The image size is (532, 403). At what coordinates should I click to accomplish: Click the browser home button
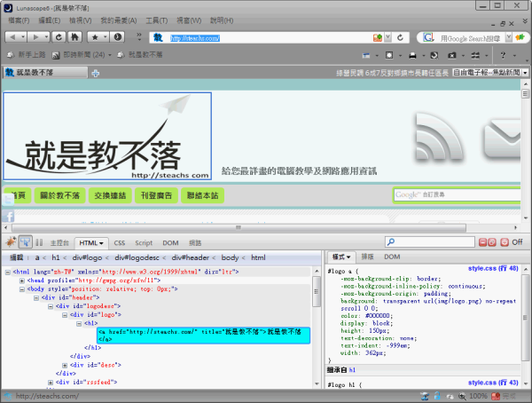74,37
